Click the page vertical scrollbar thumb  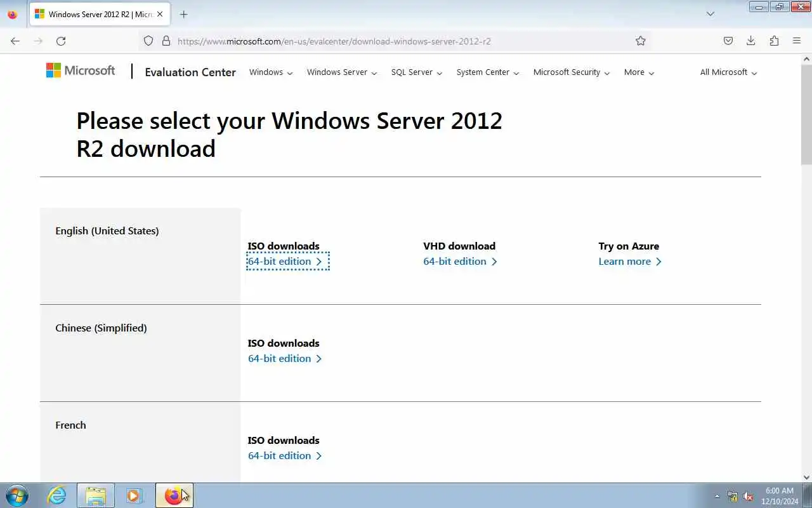point(806,114)
